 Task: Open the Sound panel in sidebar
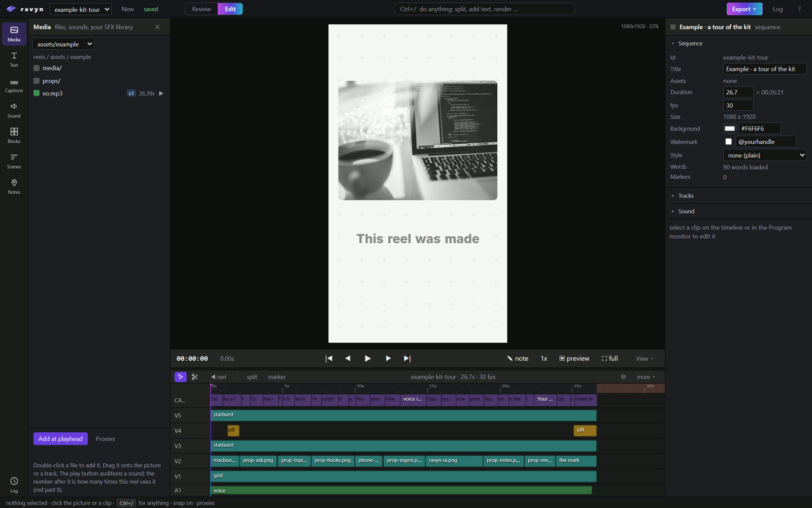14,110
